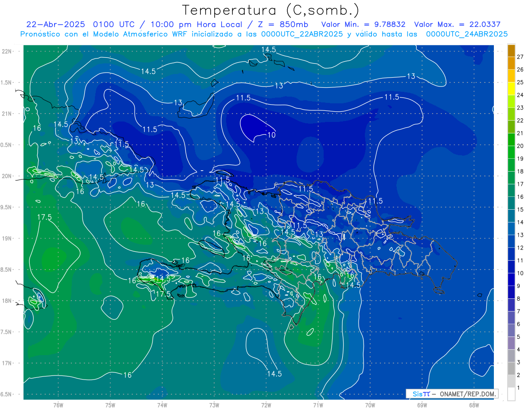The width and height of the screenshot is (532, 411).
Task: Click the "0000UTC_22ABR2025" initialization text
Action: click(302, 34)
